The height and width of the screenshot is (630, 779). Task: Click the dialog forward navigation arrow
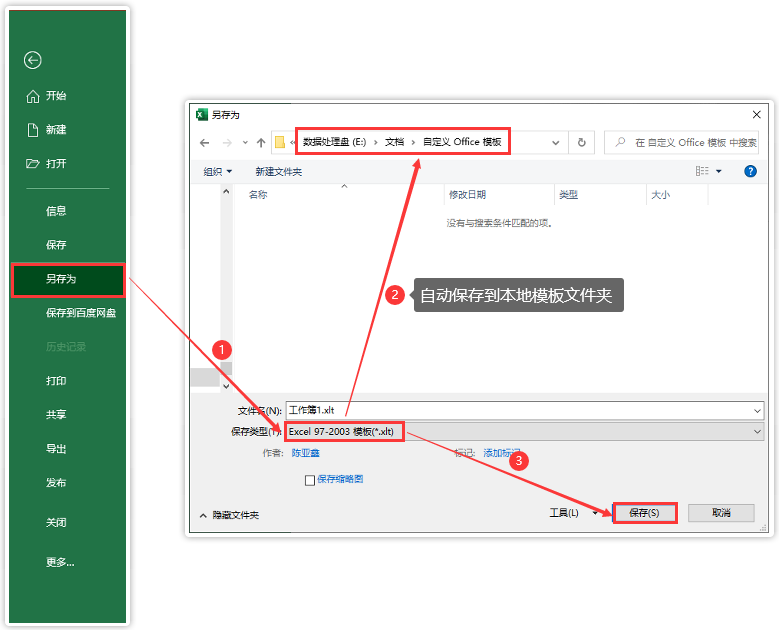coord(227,143)
